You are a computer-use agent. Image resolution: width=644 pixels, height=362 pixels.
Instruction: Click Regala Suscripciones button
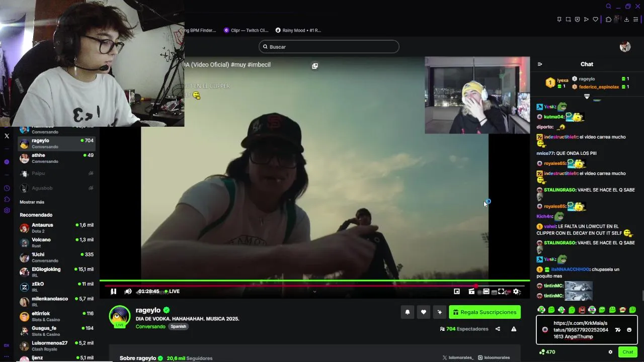point(485,312)
